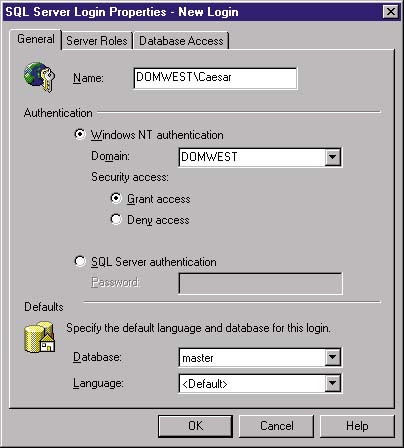This screenshot has height=448, width=404.
Task: Select SQL Server authentication radio button
Action: [80, 262]
